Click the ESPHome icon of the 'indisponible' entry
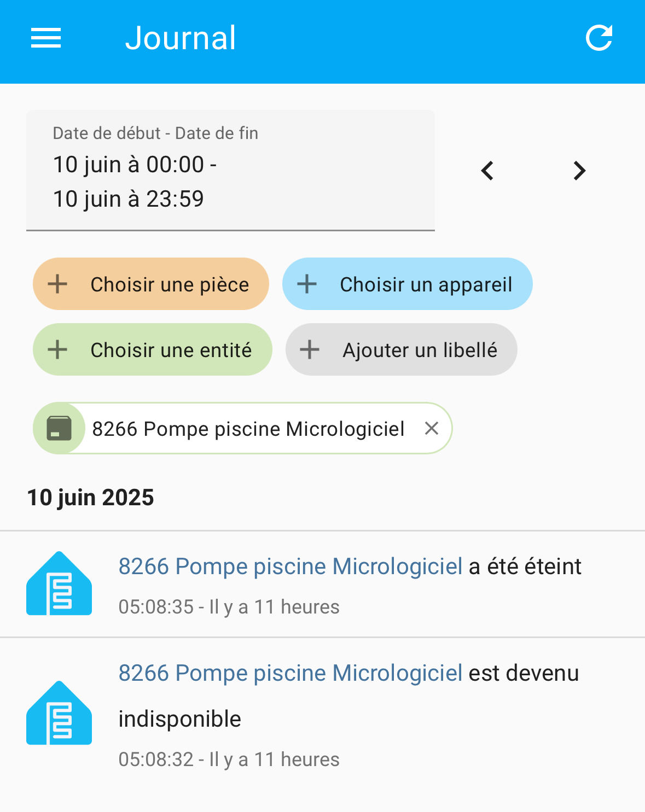 tap(59, 713)
